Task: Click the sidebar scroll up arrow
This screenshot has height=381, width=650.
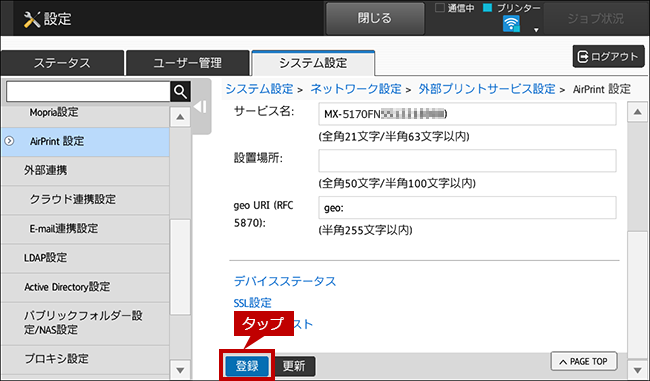Action: point(180,117)
